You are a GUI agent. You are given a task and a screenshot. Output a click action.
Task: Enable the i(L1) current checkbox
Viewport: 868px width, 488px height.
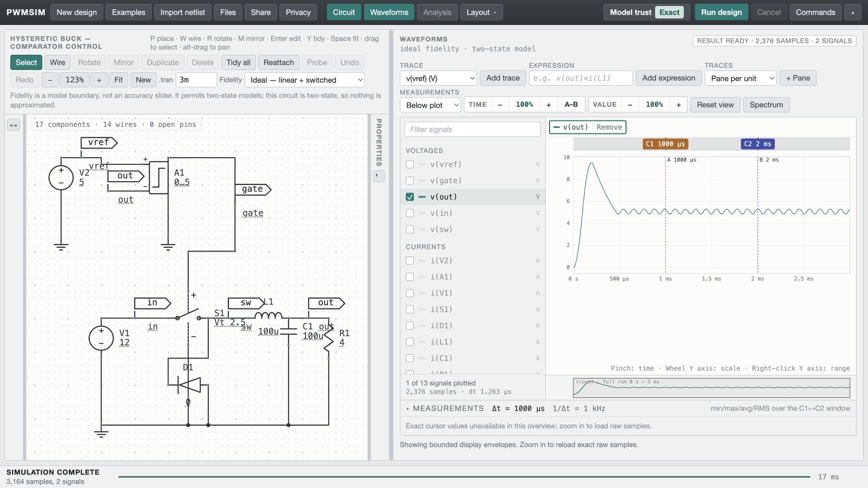(410, 342)
